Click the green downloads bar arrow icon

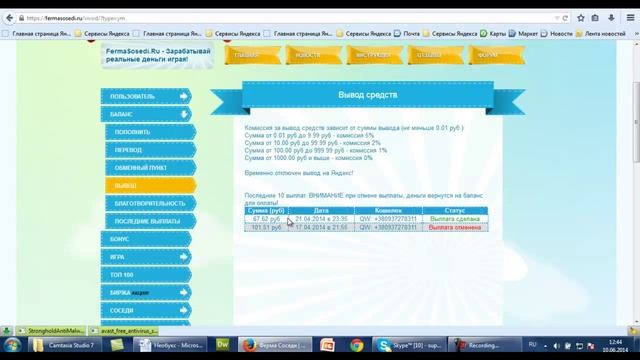6,331
